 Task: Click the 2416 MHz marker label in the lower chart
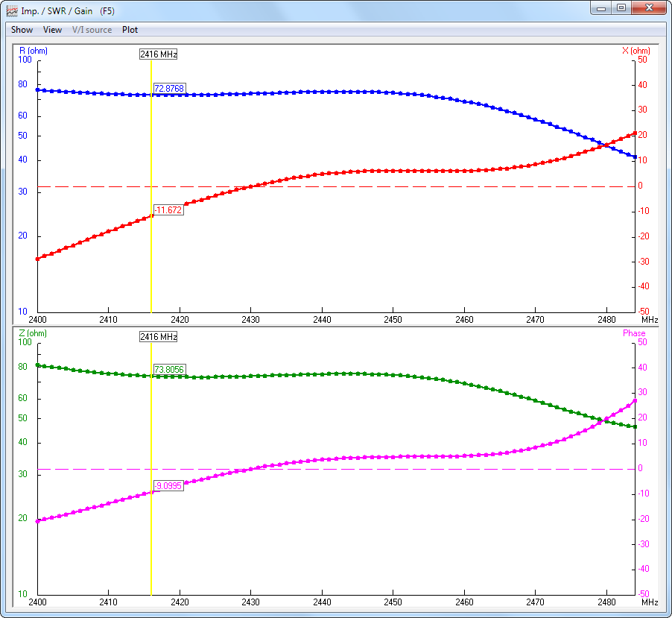tap(158, 337)
